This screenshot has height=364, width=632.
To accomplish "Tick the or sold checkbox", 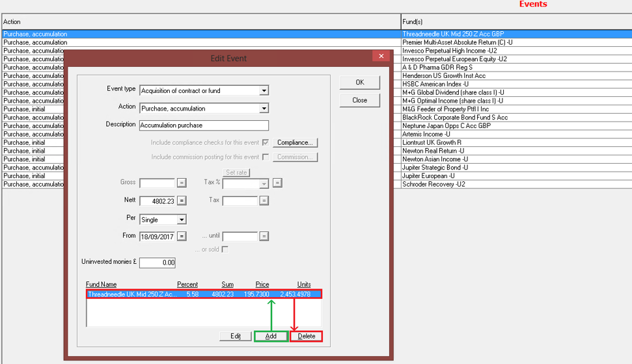I will click(x=225, y=250).
